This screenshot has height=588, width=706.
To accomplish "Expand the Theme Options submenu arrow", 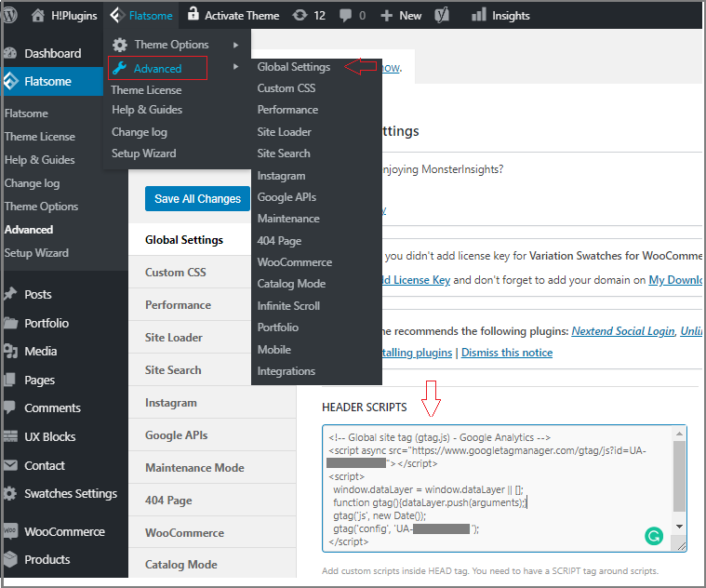I will [x=235, y=45].
